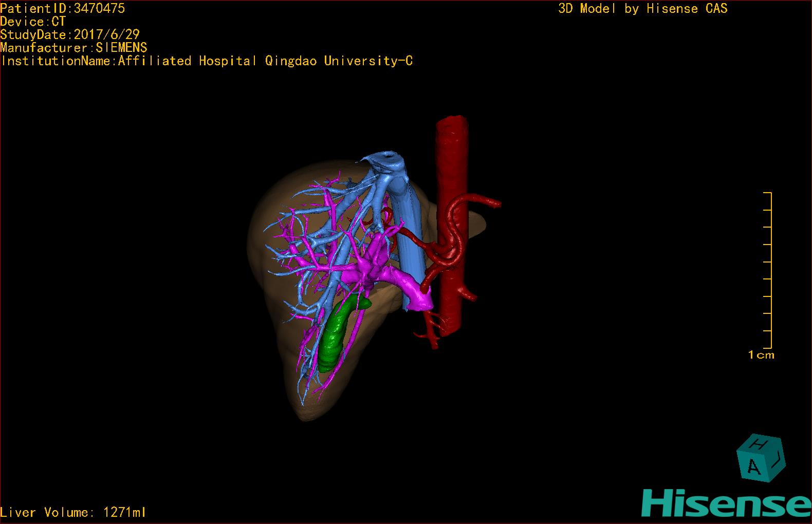Click the StudyDate 2017/6/29 text
Screen dimensions: 812x524
click(x=70, y=35)
